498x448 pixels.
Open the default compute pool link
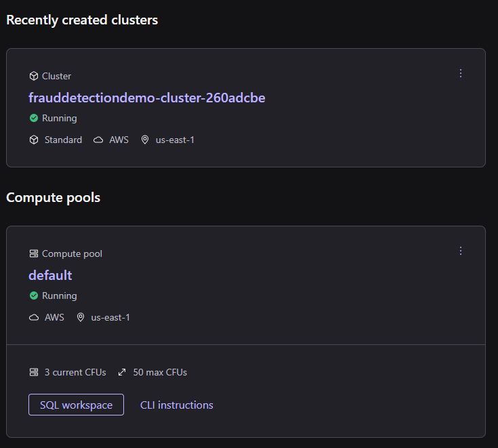(50, 275)
